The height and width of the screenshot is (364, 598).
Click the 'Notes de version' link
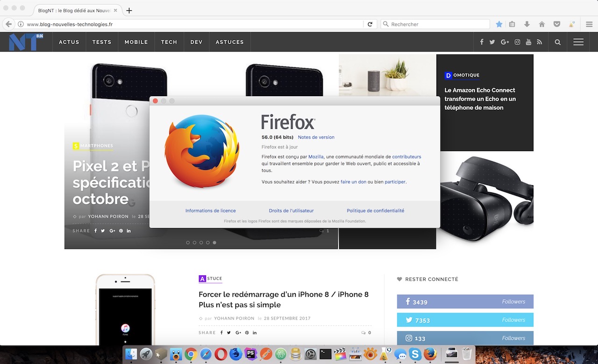click(316, 137)
